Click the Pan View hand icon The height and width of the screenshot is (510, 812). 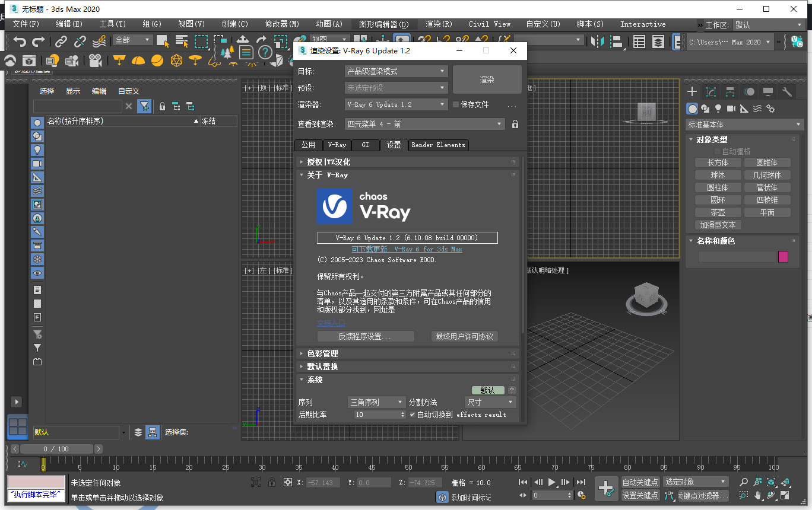click(x=758, y=495)
